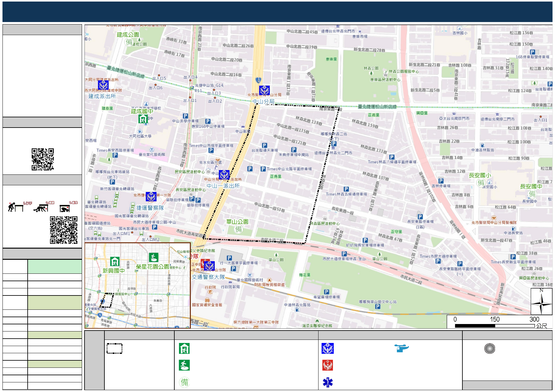Click the P icon above 168停車聯盟停車場
The height and width of the screenshot is (392, 555).
532,52
